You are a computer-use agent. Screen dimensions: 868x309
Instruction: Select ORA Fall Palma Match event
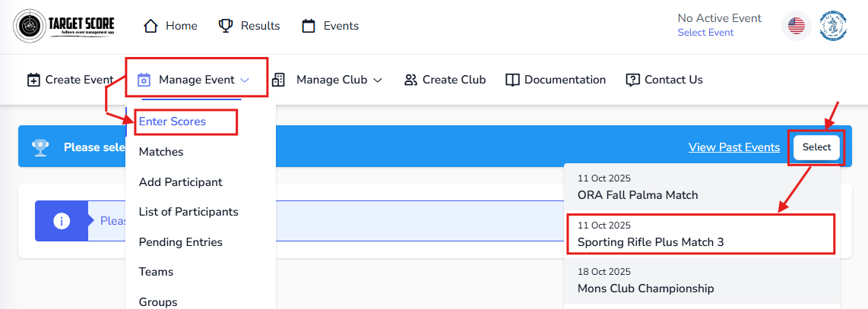(702, 187)
